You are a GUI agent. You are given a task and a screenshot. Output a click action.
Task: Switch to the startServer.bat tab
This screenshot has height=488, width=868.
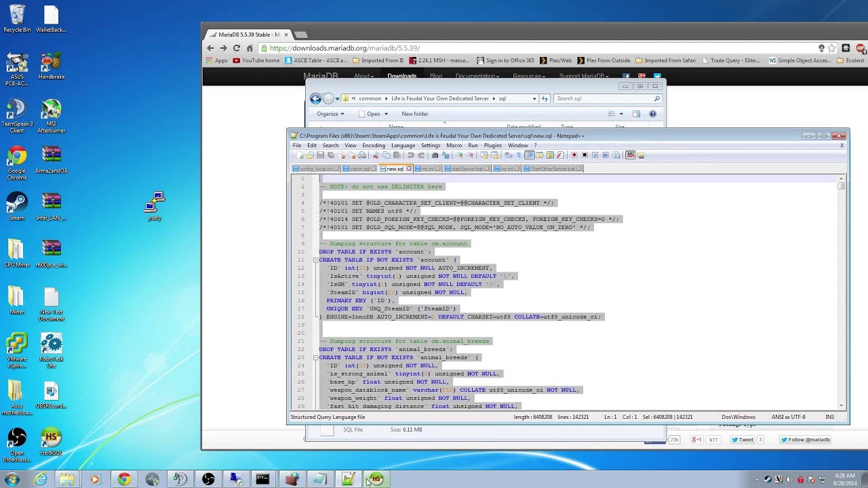pyautogui.click(x=467, y=169)
